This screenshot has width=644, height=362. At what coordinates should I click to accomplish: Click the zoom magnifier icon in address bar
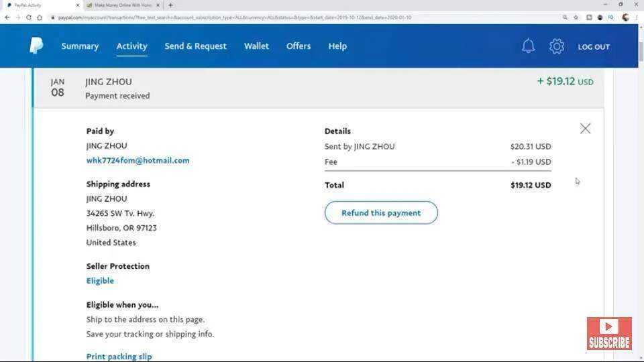[x=565, y=17]
